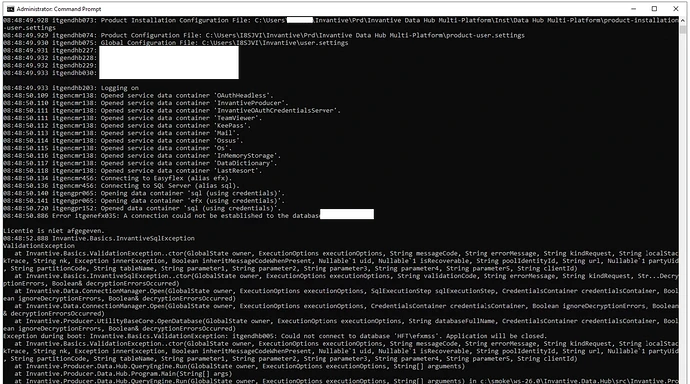The width and height of the screenshot is (690, 384).
Task: Click 'Opening data container sql' line
Action: 144,193
